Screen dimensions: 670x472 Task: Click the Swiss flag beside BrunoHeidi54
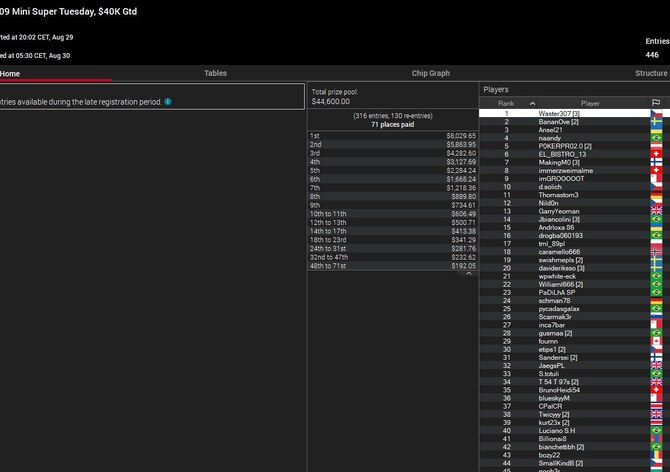coord(656,390)
